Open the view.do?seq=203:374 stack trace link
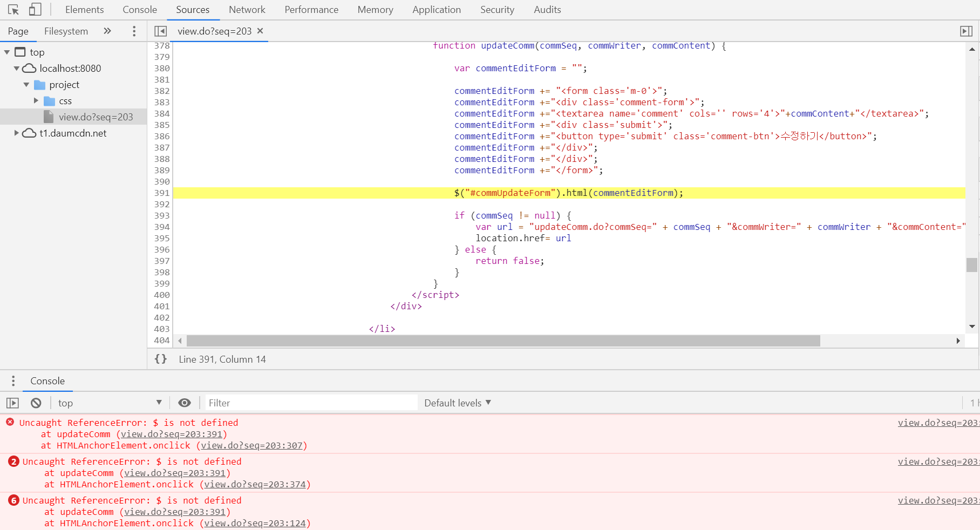This screenshot has width=980, height=530. coord(255,484)
